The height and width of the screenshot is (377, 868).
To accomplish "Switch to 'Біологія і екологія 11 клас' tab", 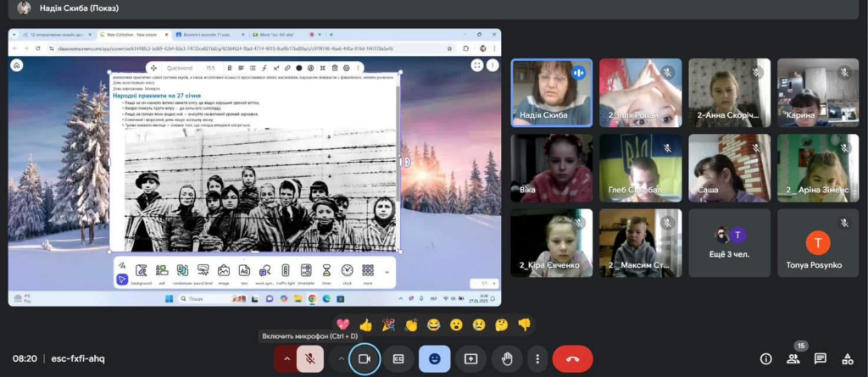I will (x=209, y=35).
